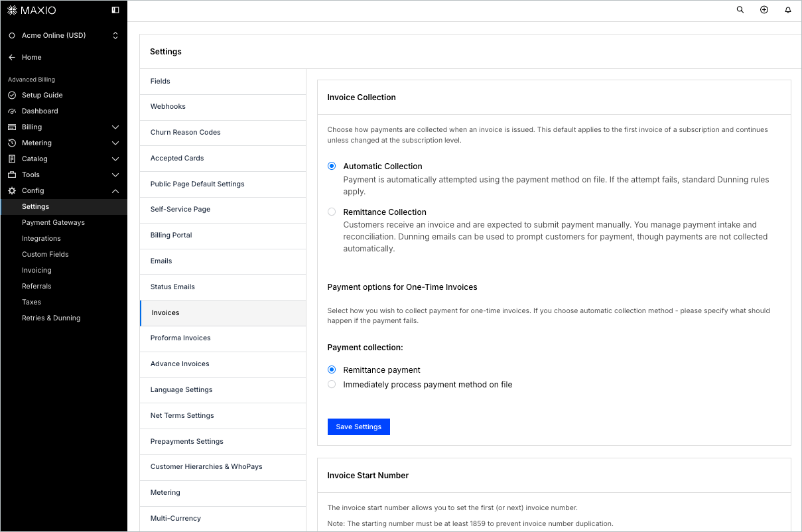Click the Metering clock icon

pos(12,143)
